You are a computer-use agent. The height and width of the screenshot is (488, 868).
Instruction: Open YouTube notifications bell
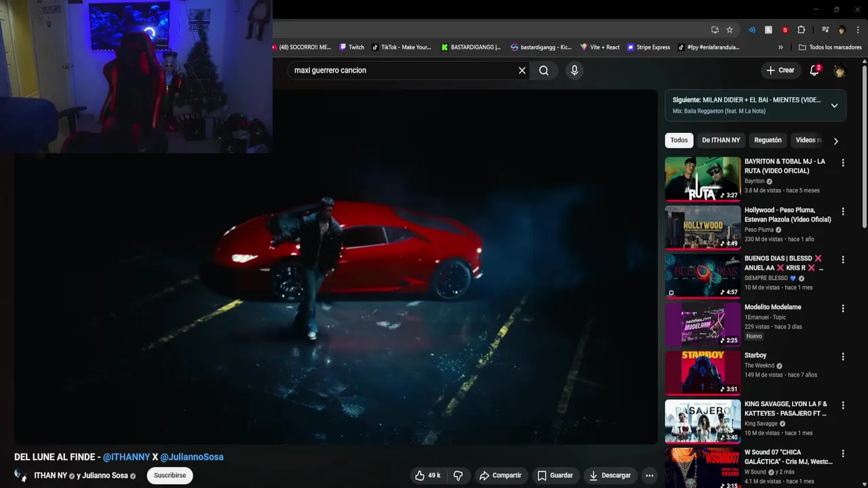point(814,70)
